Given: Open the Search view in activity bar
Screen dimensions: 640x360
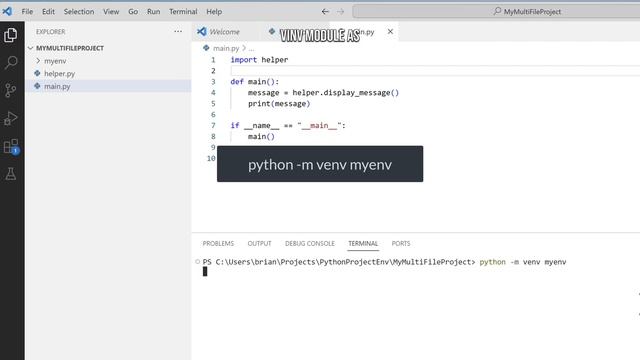Looking at the screenshot, I should [x=11, y=62].
